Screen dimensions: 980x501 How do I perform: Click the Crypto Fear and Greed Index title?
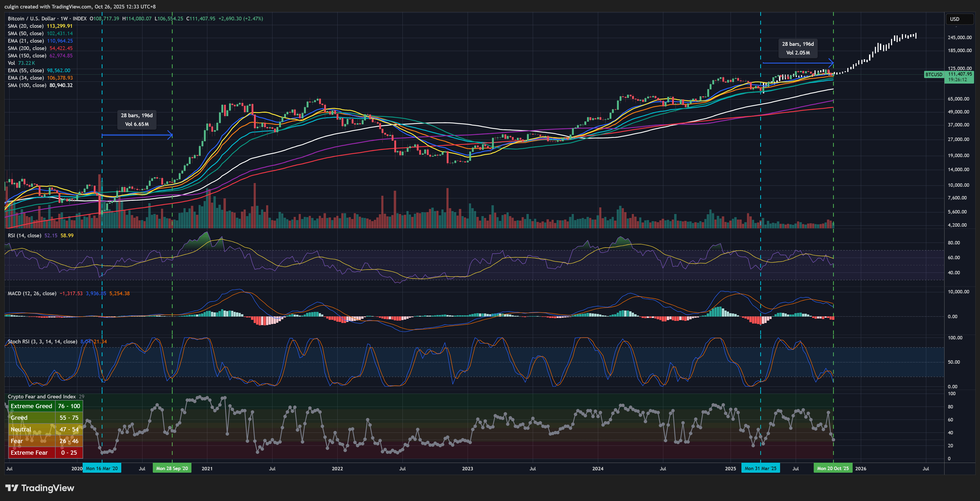[x=42, y=397]
